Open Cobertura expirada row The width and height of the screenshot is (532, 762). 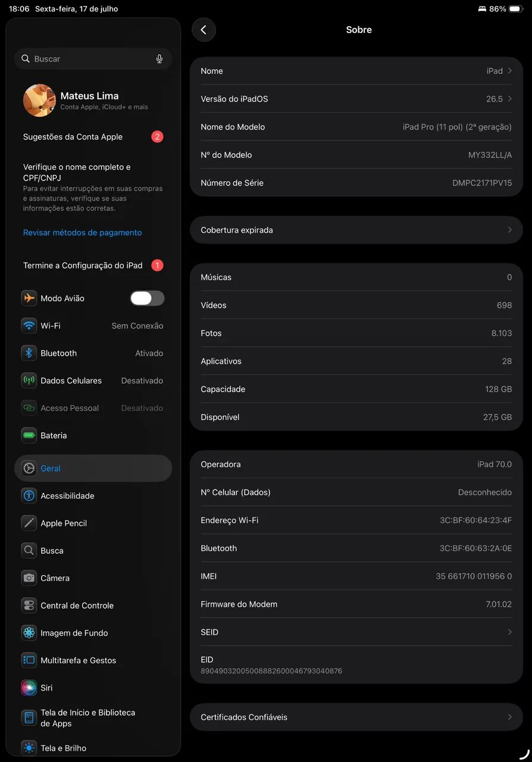(356, 230)
